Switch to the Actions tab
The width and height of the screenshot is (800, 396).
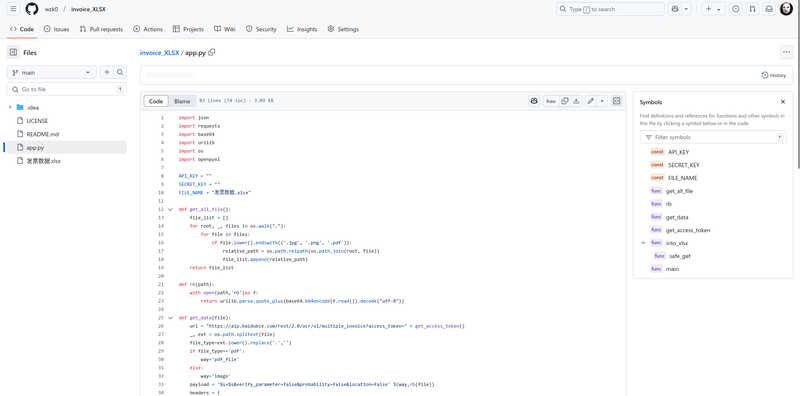point(148,29)
